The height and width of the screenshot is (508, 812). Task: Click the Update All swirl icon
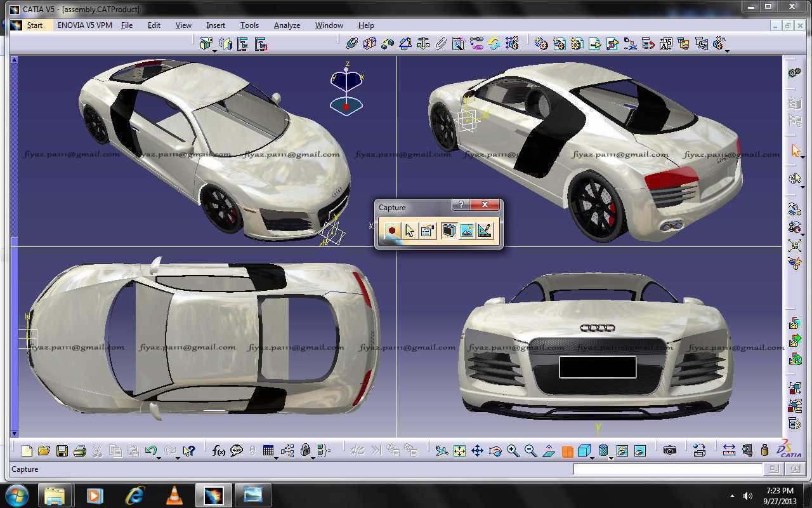click(494, 43)
